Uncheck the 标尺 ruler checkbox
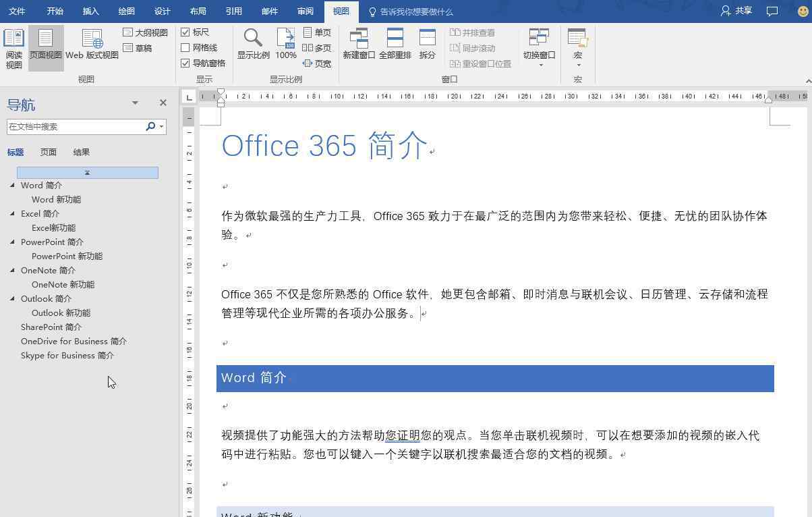The height and width of the screenshot is (517, 812). [185, 32]
